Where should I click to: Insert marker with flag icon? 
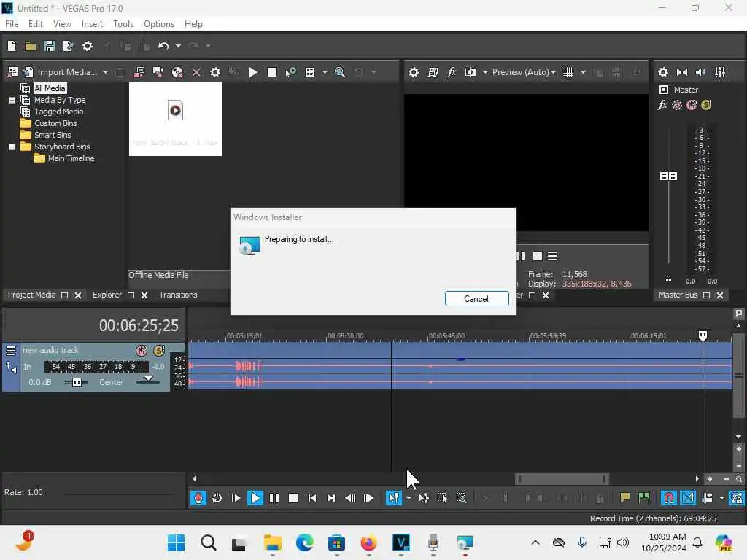click(624, 498)
